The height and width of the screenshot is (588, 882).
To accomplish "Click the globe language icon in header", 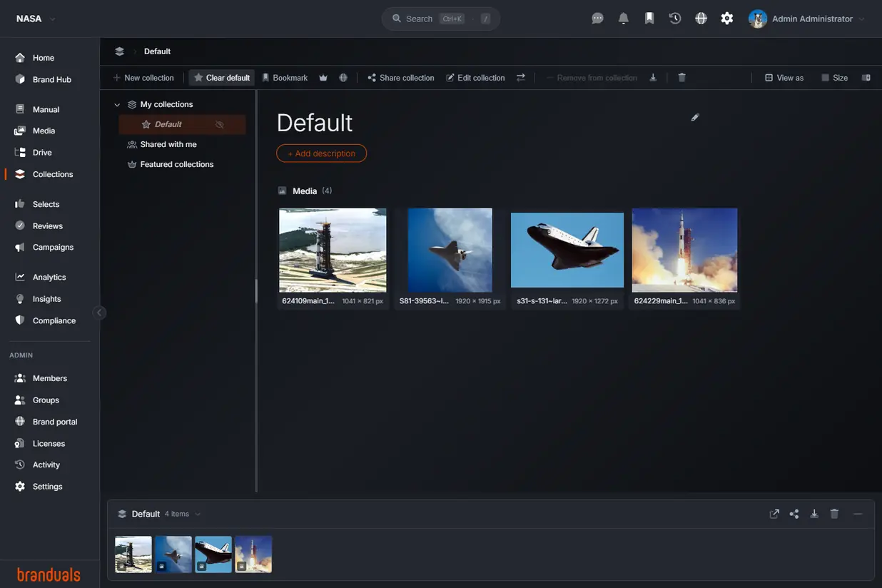I will click(x=701, y=19).
